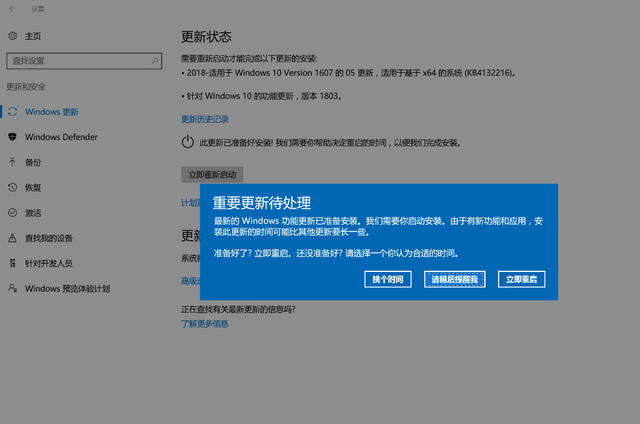The height and width of the screenshot is (424, 640).
Task: Click the 恢复 history clock icon
Action: [x=13, y=187]
